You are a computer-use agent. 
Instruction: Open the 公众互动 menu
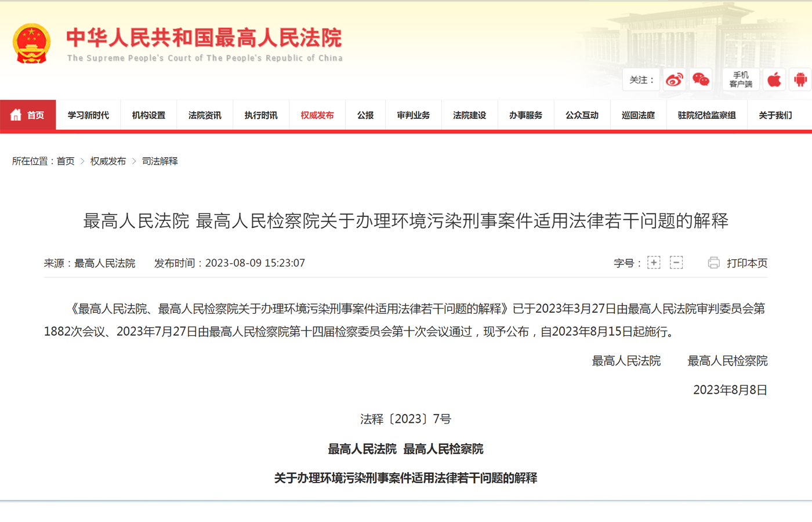pos(582,115)
